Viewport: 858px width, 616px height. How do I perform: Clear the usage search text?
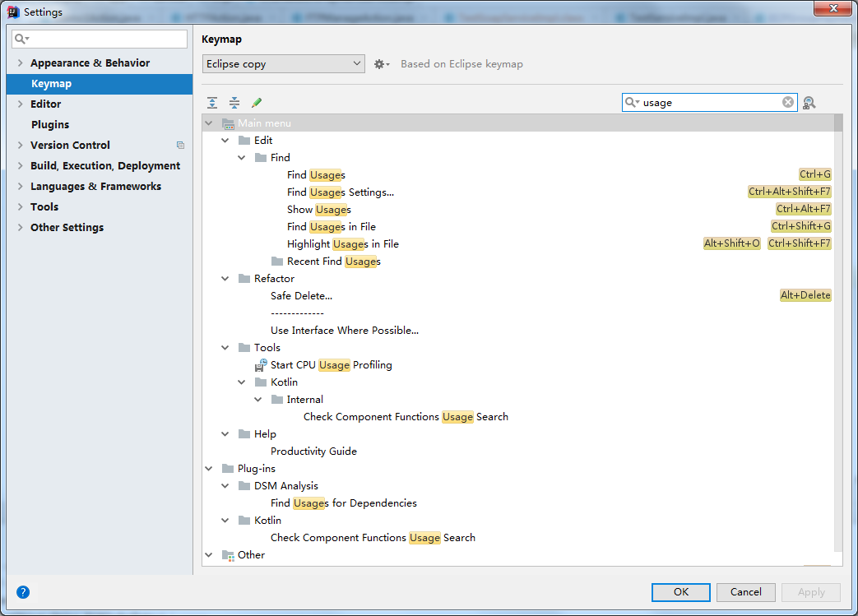(788, 102)
